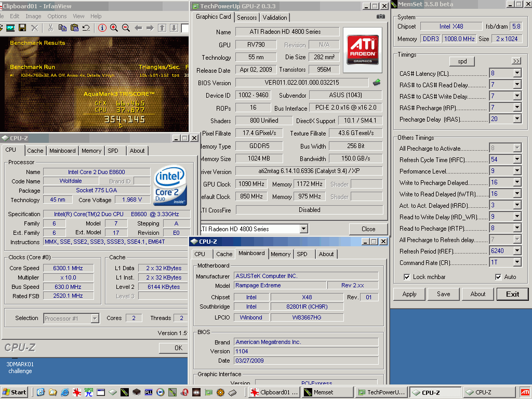Click the BIOS Version field in GPU-Z

302,83
